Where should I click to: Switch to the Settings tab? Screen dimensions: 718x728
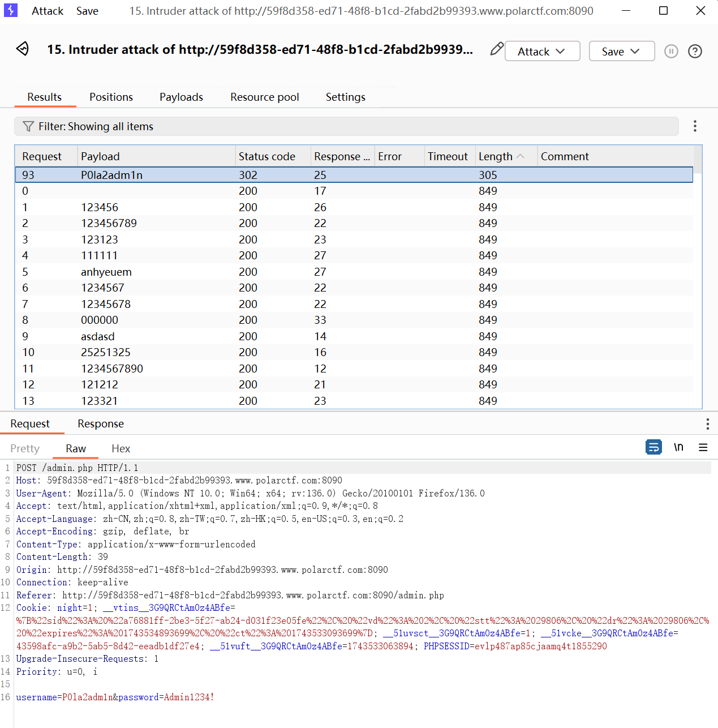(x=346, y=97)
